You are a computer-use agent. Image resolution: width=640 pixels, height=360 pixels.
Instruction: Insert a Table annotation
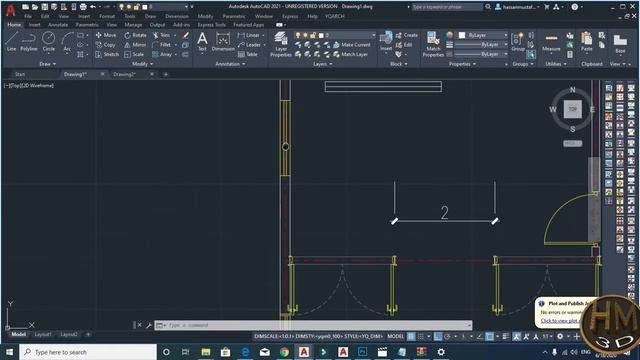pyautogui.click(x=248, y=54)
